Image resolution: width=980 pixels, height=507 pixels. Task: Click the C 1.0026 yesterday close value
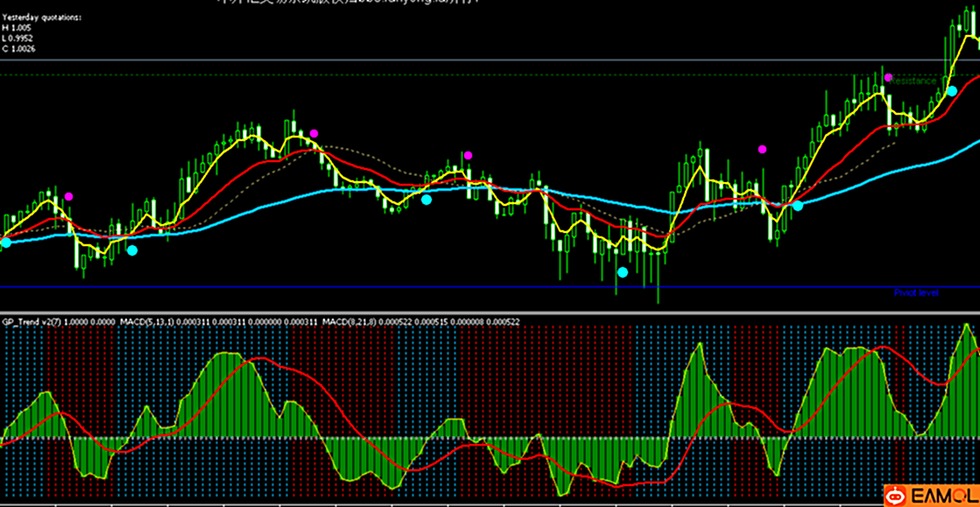19,48
